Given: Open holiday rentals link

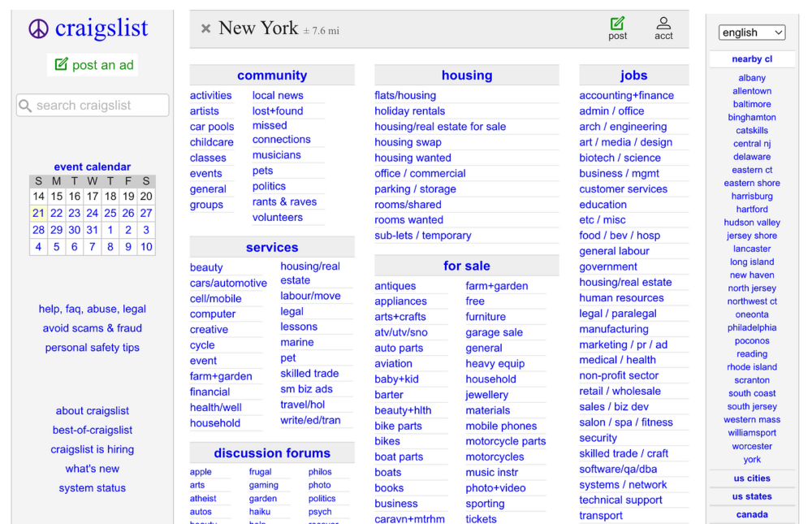Looking at the screenshot, I should click(409, 111).
